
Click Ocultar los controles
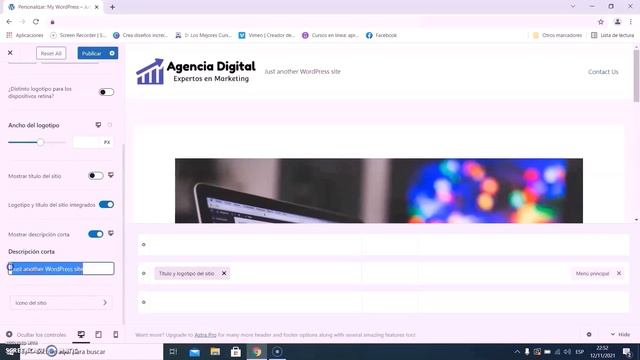pyautogui.click(x=36, y=335)
